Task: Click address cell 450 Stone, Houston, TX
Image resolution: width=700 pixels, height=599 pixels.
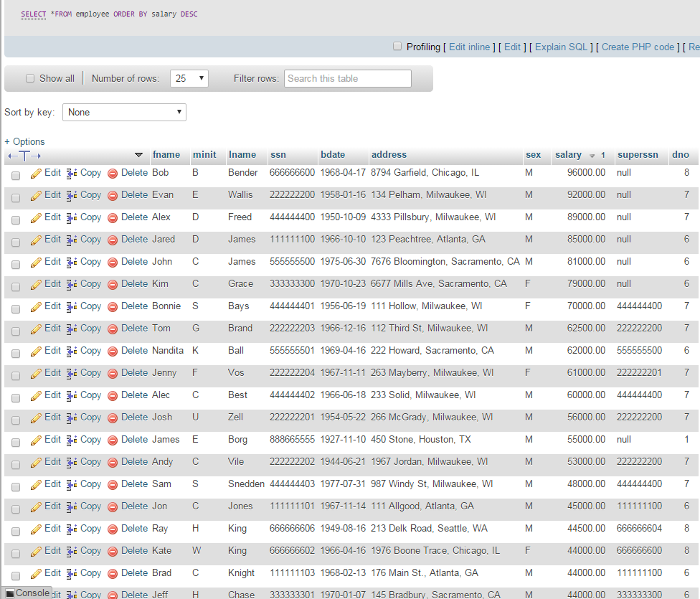Action: (420, 439)
